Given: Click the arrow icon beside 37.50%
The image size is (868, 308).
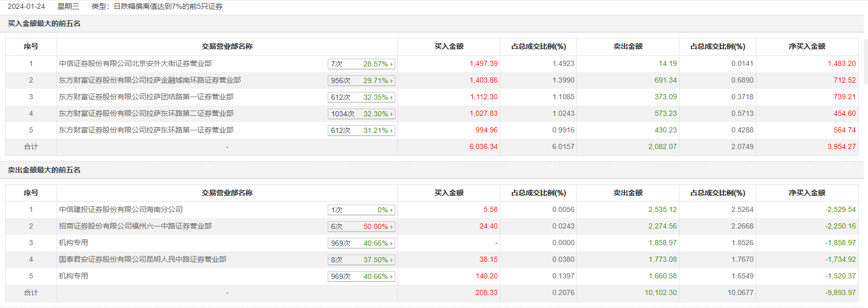Looking at the screenshot, I should pyautogui.click(x=392, y=260).
